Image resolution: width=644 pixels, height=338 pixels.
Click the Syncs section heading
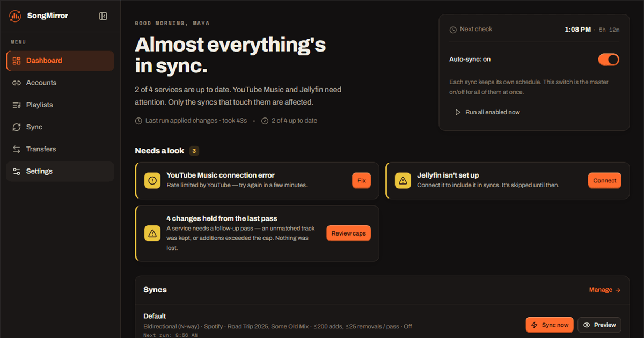tap(155, 290)
